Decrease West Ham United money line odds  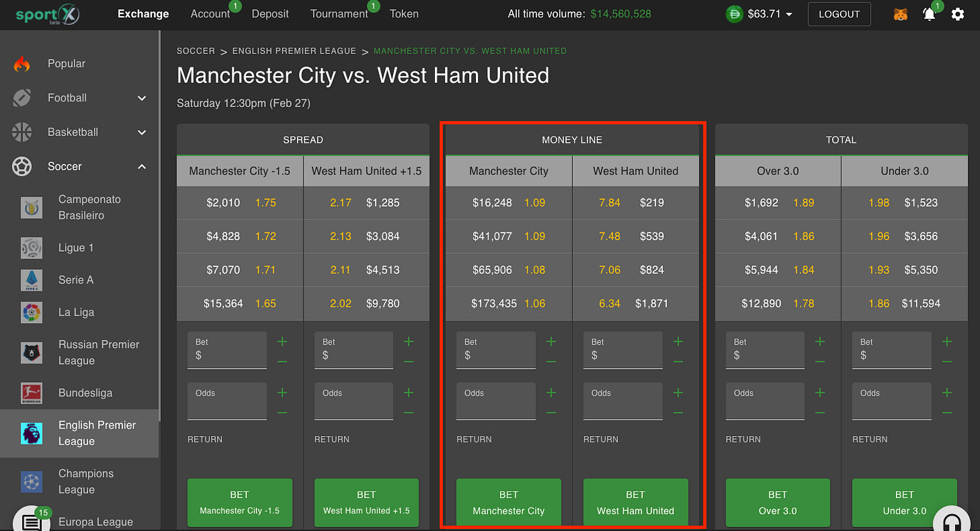pyautogui.click(x=678, y=413)
